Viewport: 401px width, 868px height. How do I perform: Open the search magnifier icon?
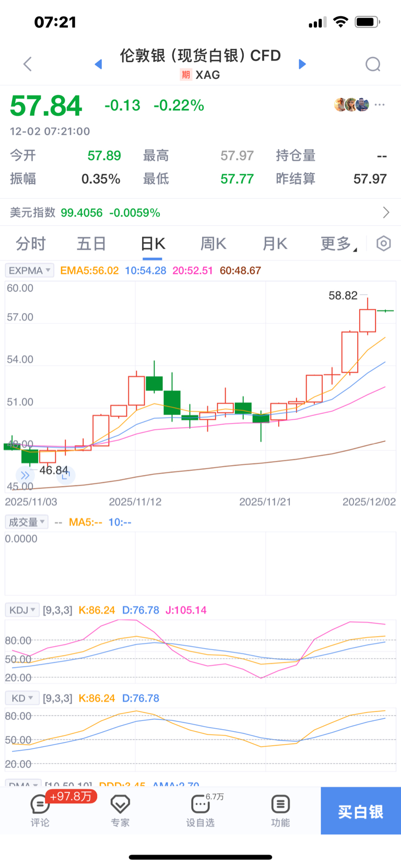point(373,64)
